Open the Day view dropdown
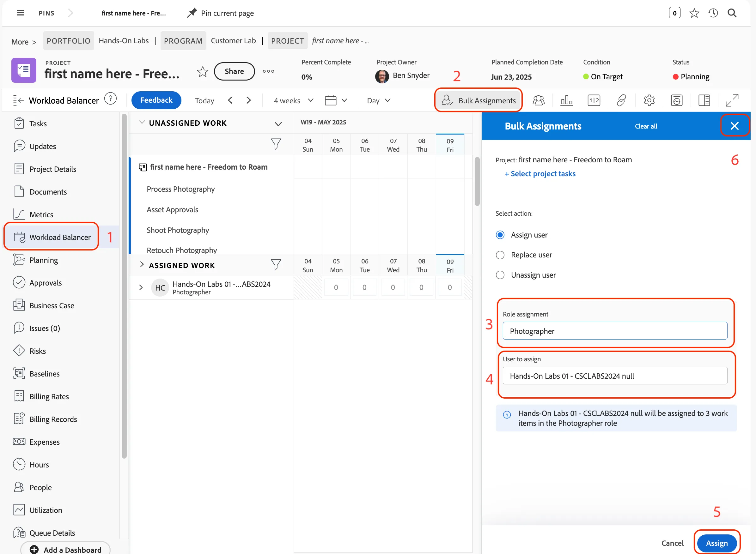 coord(379,101)
